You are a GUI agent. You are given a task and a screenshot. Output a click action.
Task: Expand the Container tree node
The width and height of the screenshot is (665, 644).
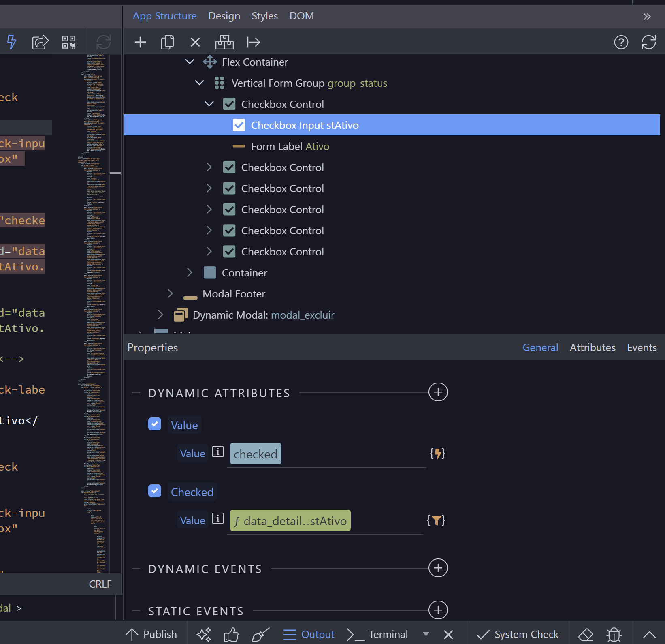(190, 272)
